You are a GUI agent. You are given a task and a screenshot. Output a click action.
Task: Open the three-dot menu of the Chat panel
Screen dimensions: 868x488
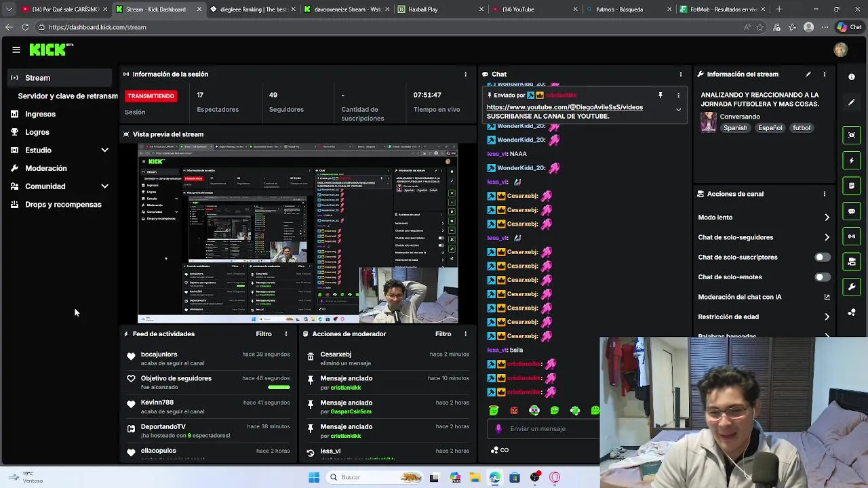[680, 74]
